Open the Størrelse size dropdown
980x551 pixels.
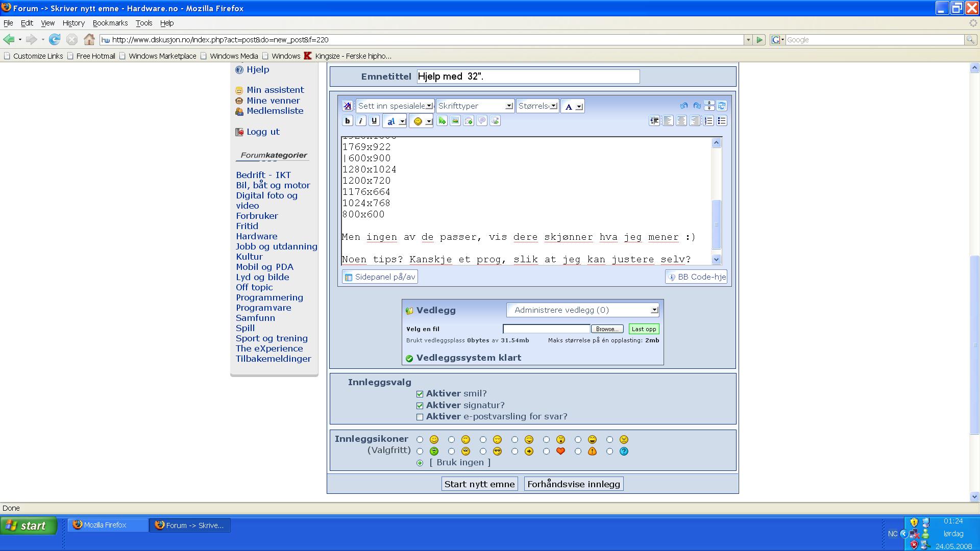point(537,106)
